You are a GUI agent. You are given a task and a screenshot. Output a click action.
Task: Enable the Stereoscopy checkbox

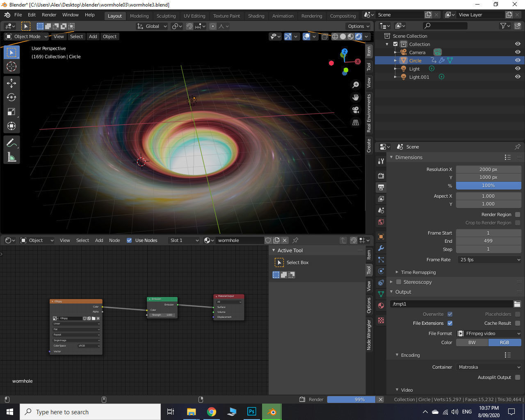point(399,282)
